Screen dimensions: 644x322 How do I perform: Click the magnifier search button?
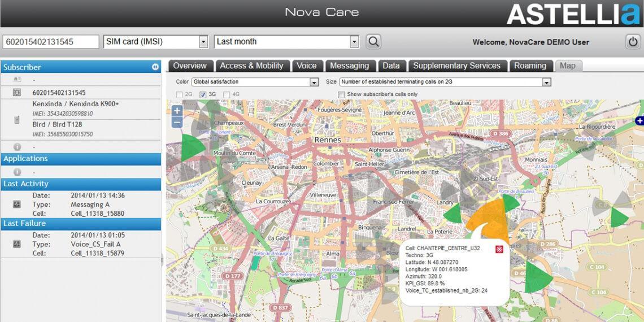point(373,41)
